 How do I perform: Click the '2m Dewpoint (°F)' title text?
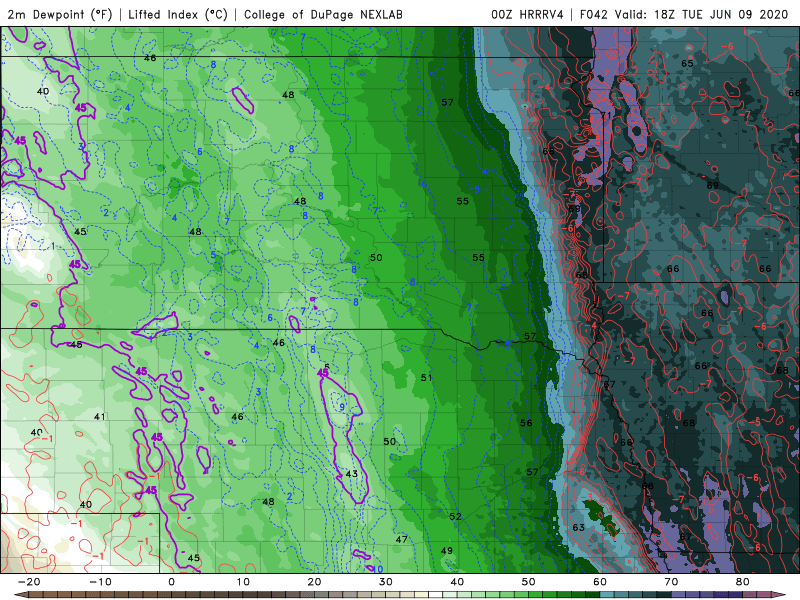(x=60, y=14)
